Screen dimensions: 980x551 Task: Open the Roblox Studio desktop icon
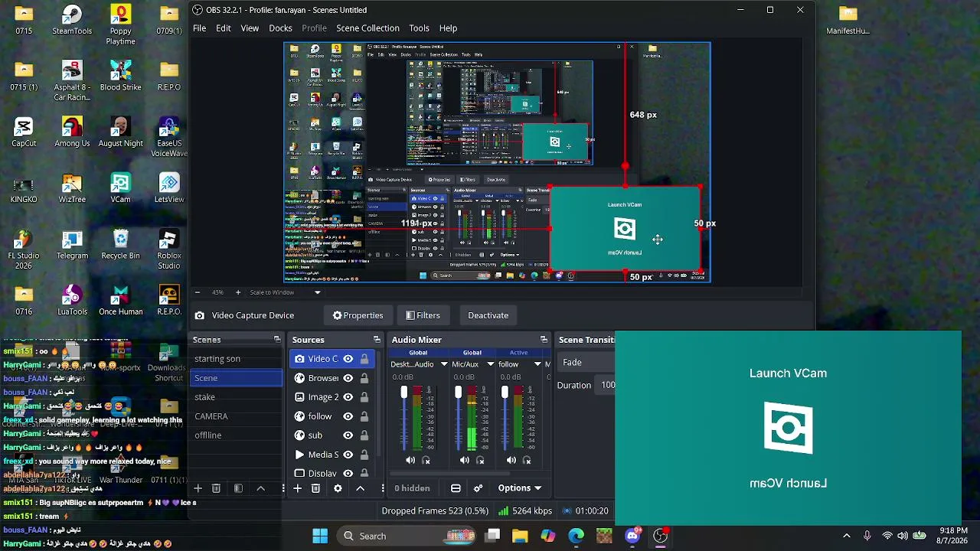click(169, 249)
